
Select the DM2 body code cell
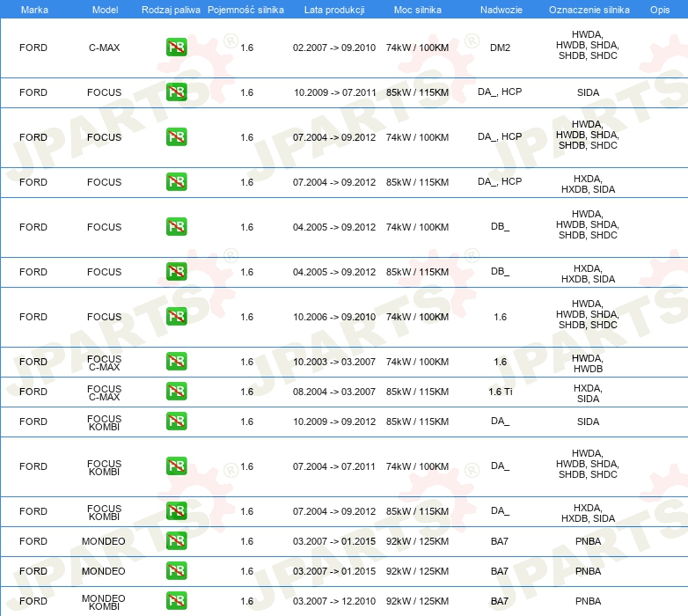click(501, 48)
